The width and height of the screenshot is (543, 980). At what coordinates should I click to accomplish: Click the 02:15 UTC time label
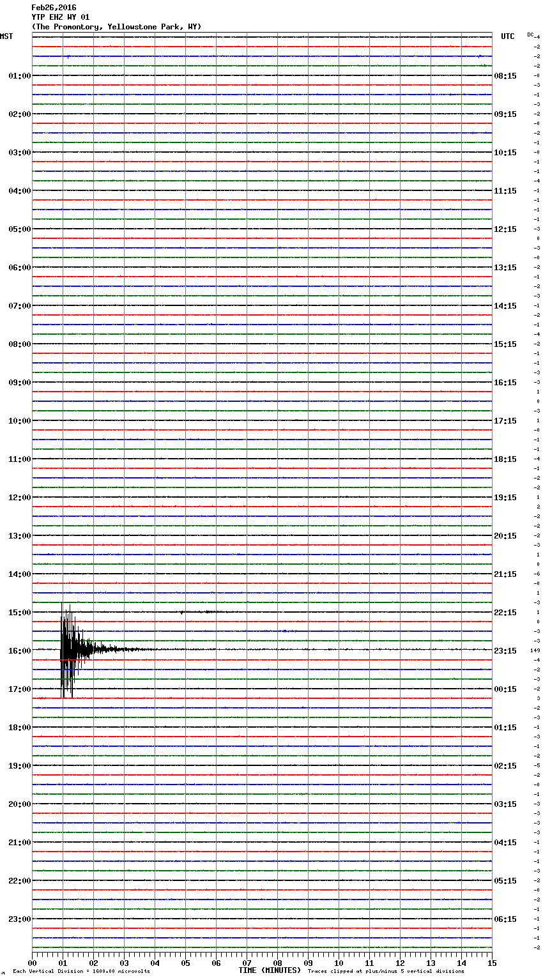pos(505,766)
